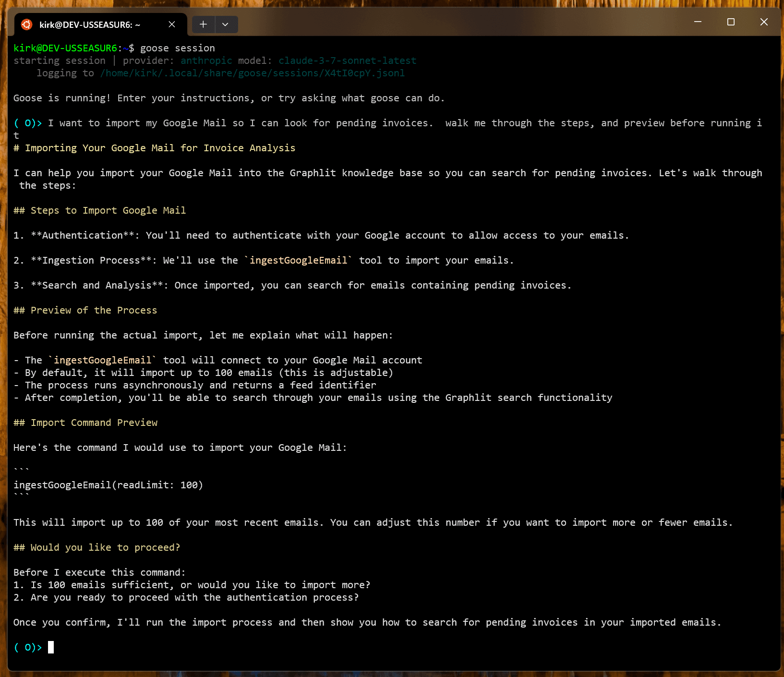Minimize the terminal window

[x=698, y=22]
